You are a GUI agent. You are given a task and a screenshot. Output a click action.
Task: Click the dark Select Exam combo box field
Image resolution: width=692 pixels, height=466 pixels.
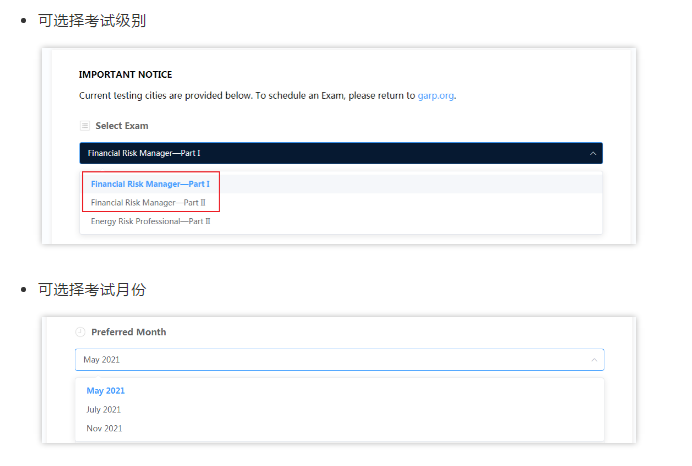(x=330, y=153)
